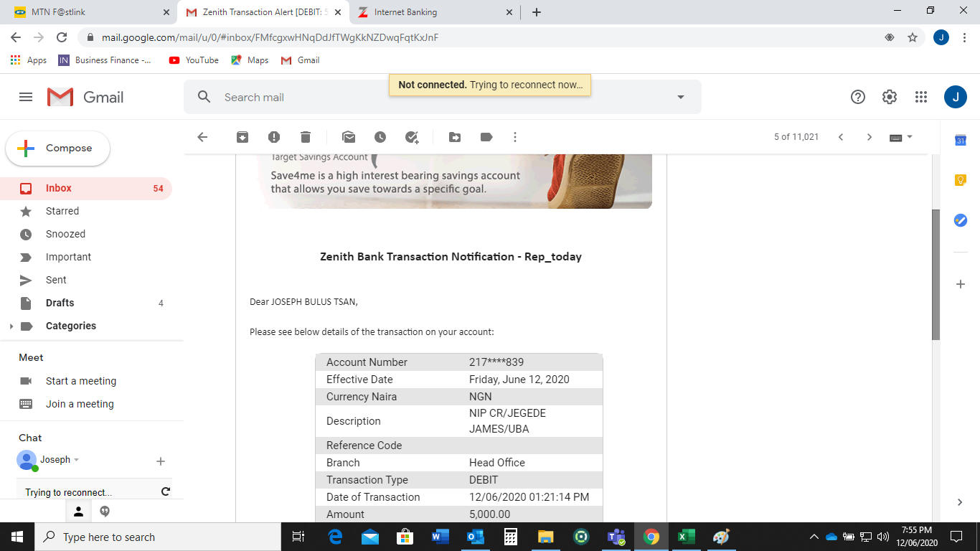The image size is (980, 551).
Task: Open Gmail Settings gear
Action: (x=890, y=97)
